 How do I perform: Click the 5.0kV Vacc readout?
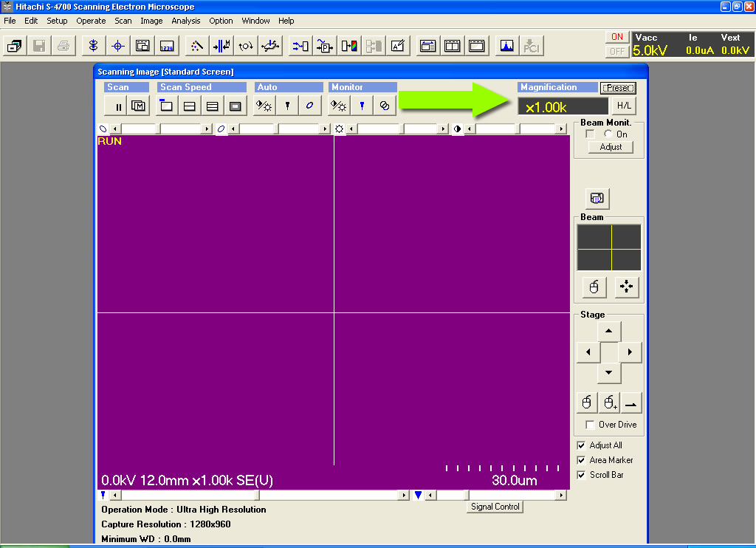pyautogui.click(x=650, y=50)
